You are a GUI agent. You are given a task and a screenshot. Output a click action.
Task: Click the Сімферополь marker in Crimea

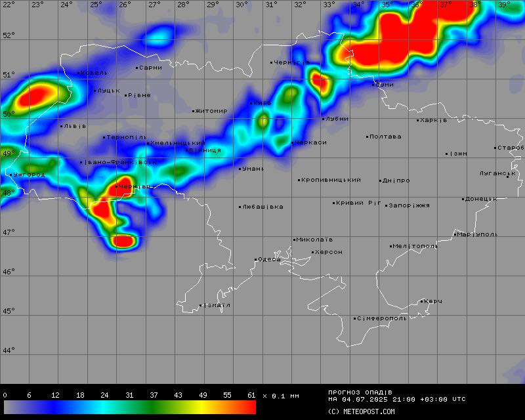coord(355,319)
